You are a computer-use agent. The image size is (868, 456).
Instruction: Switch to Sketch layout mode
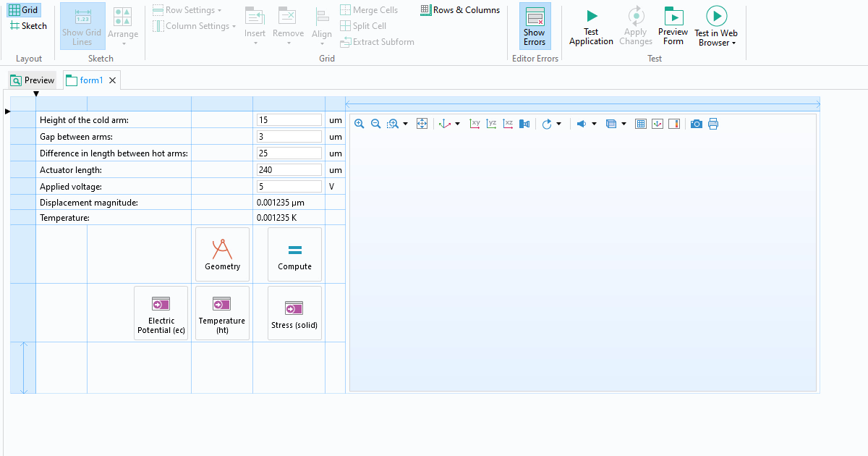coord(27,25)
